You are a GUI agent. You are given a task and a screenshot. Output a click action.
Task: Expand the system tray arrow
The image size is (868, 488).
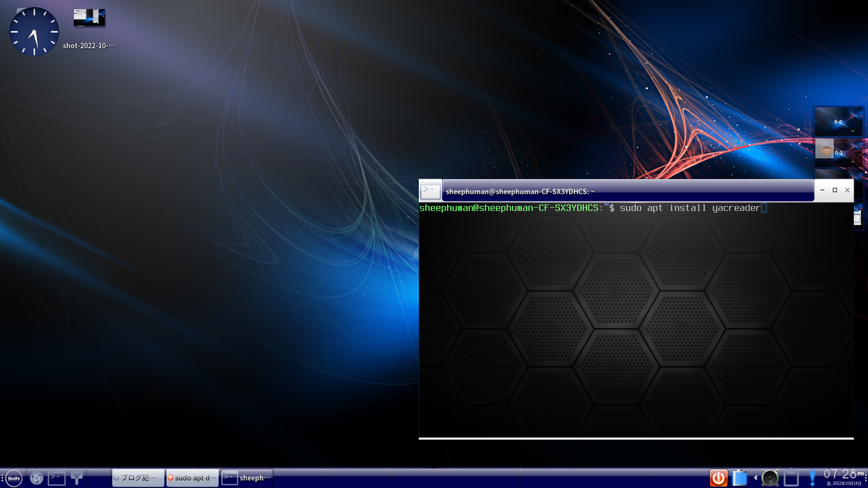coord(756,478)
